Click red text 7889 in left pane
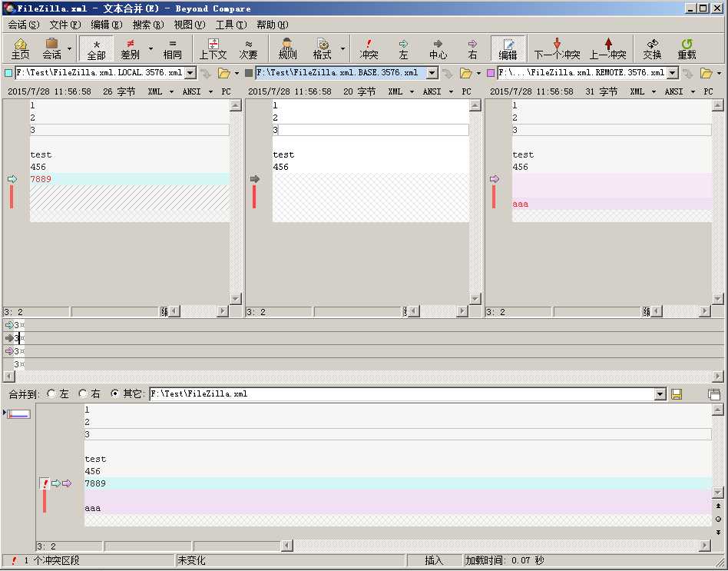This screenshot has height=571, width=728. [x=41, y=179]
